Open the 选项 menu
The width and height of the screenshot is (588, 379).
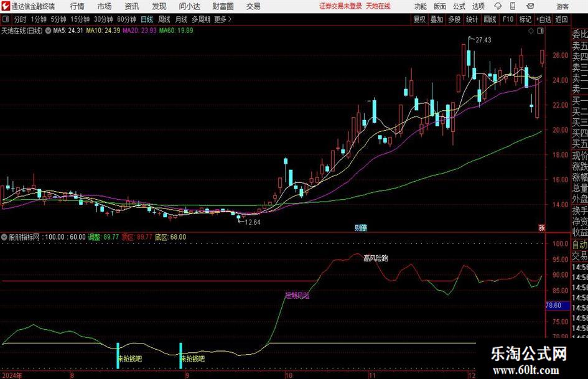(x=478, y=6)
